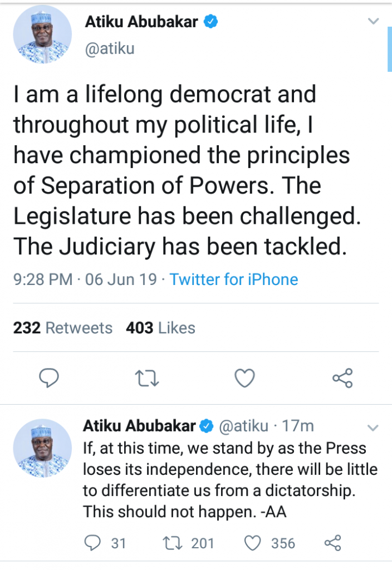The image size is (392, 570).
Task: Open the reply tweet's profile picture
Action: (x=43, y=449)
